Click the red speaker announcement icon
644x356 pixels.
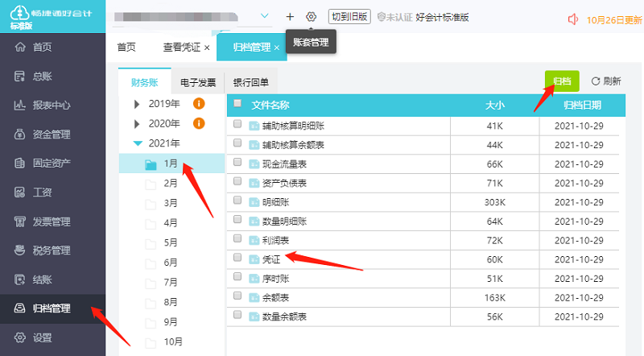573,19
